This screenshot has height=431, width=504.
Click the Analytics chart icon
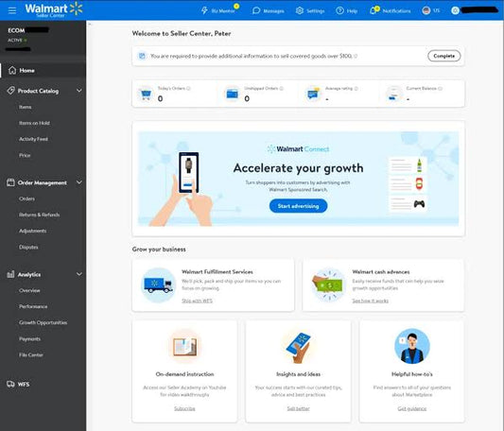point(10,274)
